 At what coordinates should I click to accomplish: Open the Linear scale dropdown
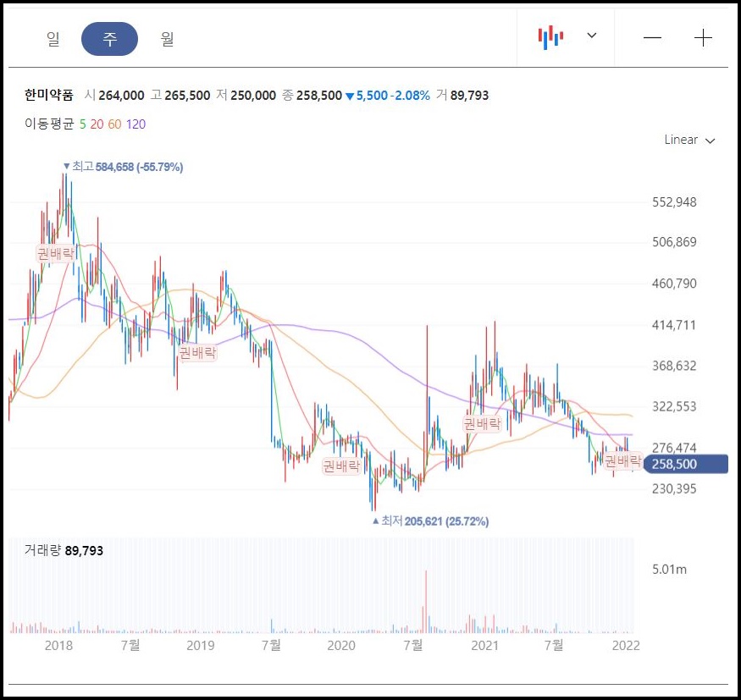coord(689,140)
